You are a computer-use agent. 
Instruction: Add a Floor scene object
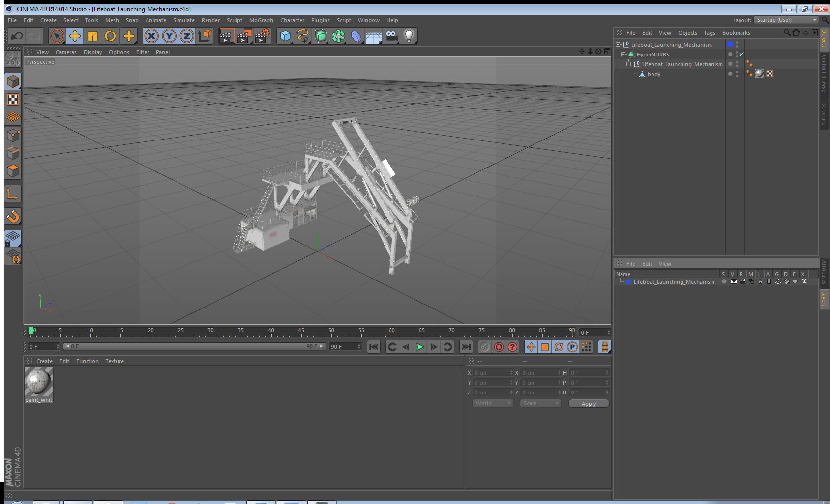click(x=374, y=36)
